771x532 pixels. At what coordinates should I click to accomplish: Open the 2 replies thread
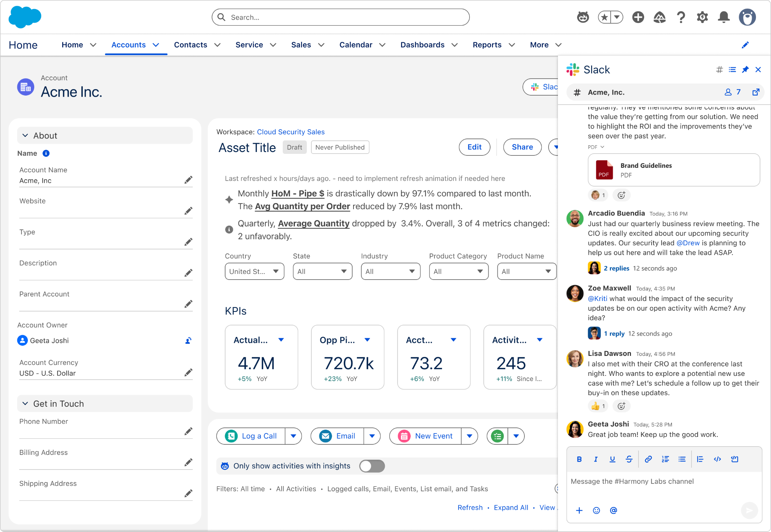(x=616, y=268)
